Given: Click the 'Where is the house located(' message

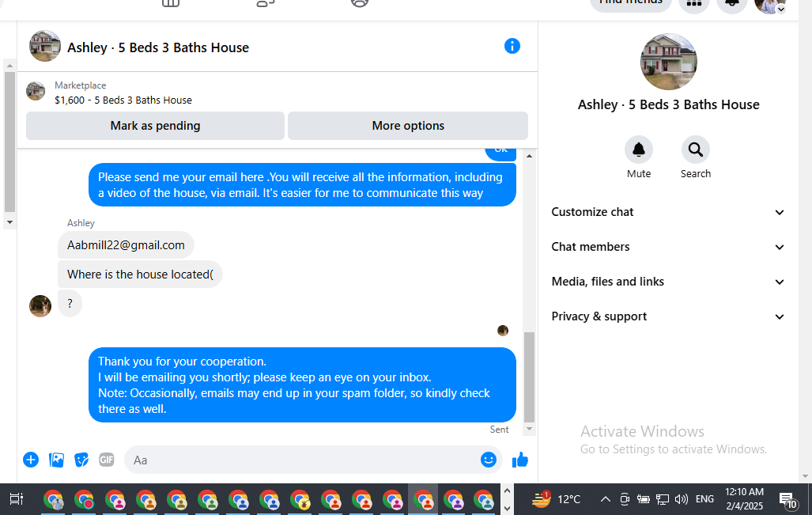Looking at the screenshot, I should click(x=140, y=274).
